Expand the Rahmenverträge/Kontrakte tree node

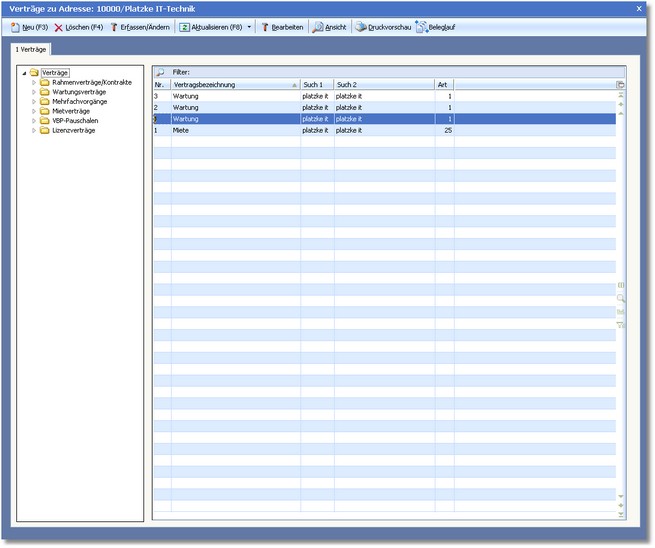tap(34, 82)
